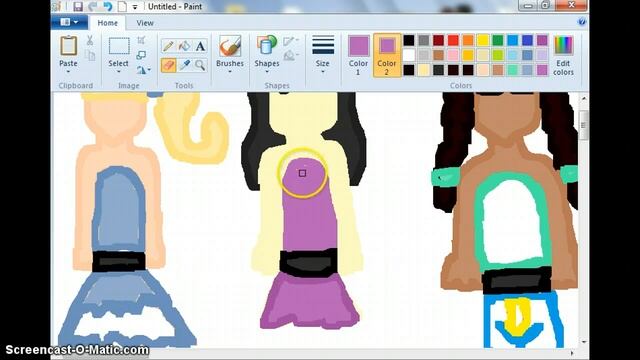Switch to the Home ribbon tab
The image size is (640, 360).
coord(107,23)
